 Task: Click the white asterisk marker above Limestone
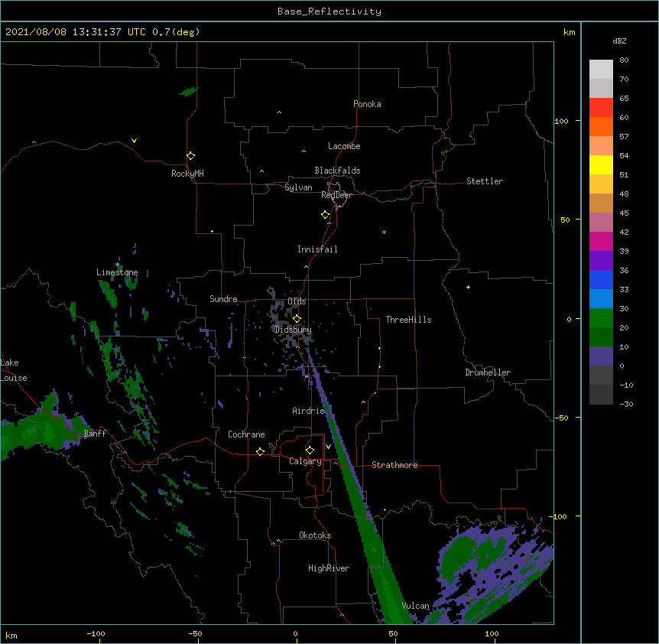118,265
